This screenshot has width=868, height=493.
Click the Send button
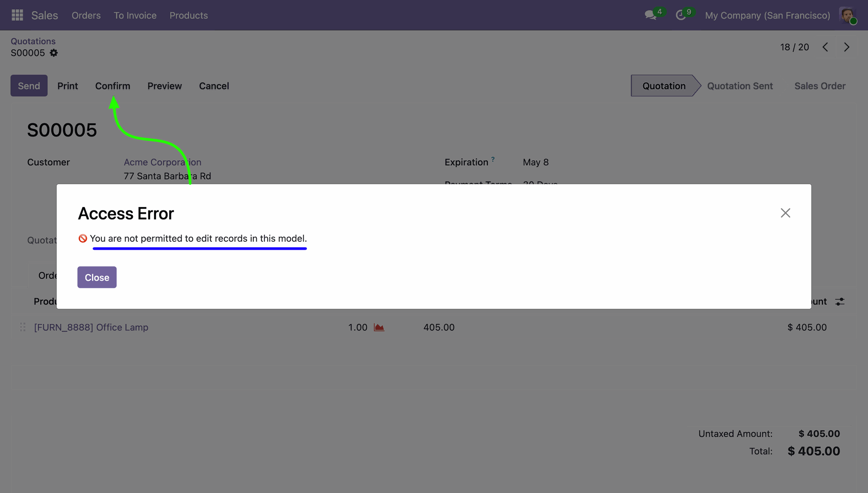[29, 85]
